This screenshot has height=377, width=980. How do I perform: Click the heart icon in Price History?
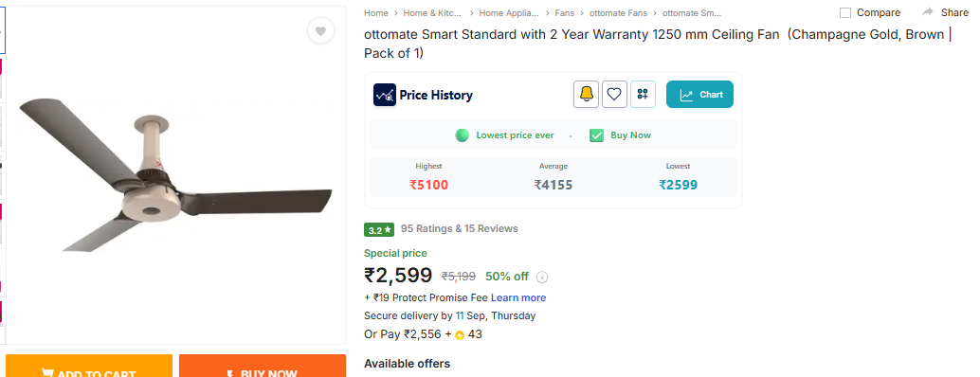pos(614,95)
